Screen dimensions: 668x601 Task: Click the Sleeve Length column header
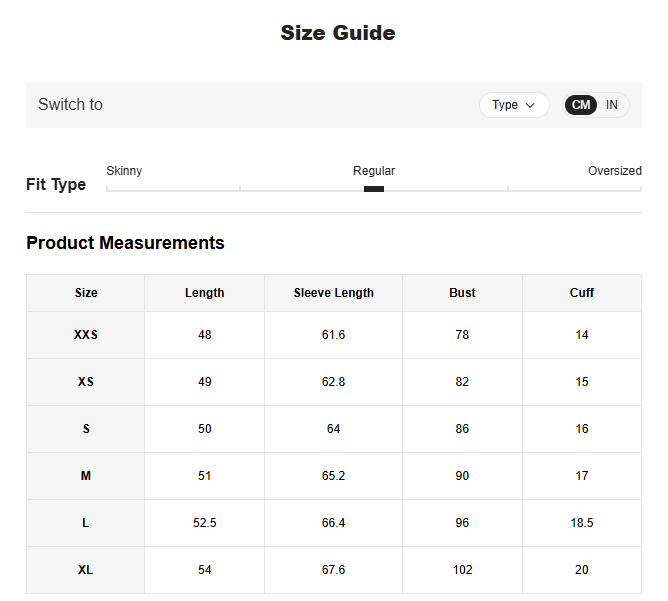(x=333, y=293)
